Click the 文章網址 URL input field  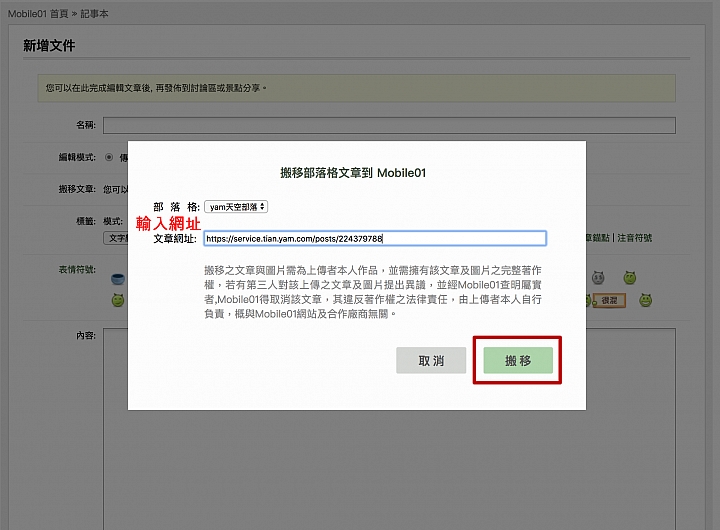375,238
